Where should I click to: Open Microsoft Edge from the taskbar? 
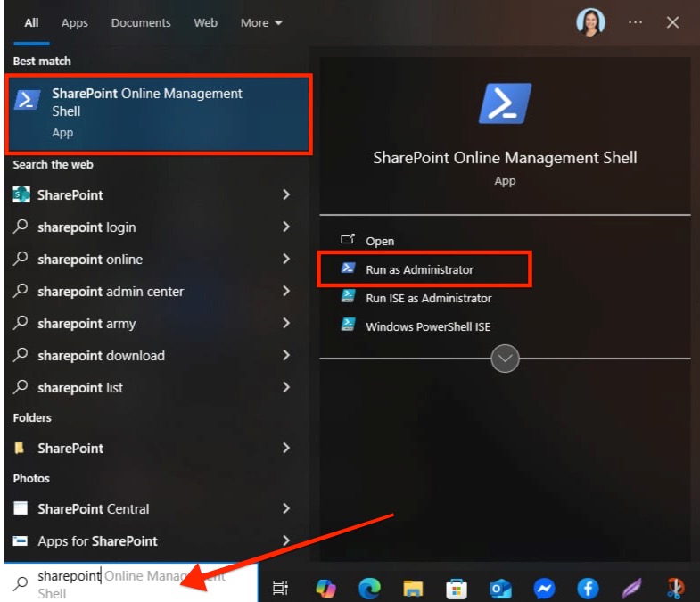(x=370, y=588)
